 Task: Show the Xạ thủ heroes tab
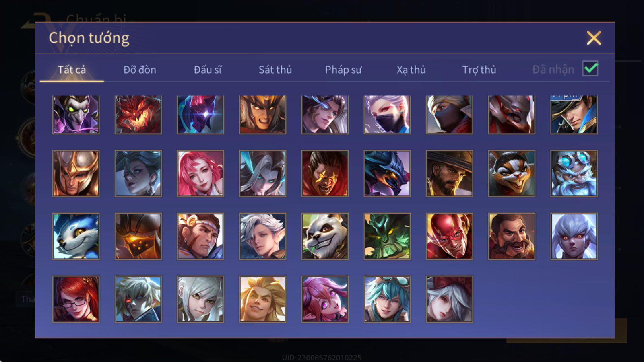pos(411,70)
